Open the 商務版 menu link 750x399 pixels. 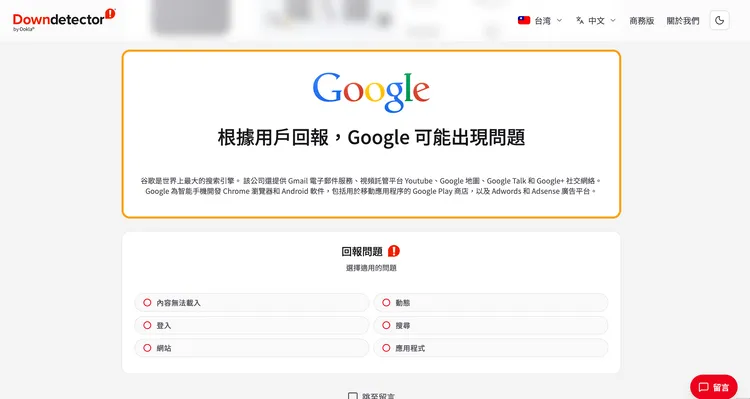click(641, 21)
